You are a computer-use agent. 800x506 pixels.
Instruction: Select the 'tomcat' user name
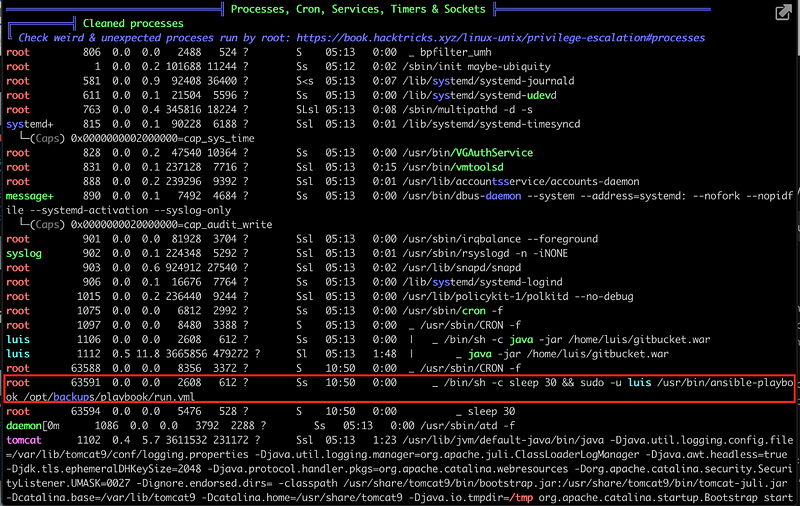click(x=23, y=440)
